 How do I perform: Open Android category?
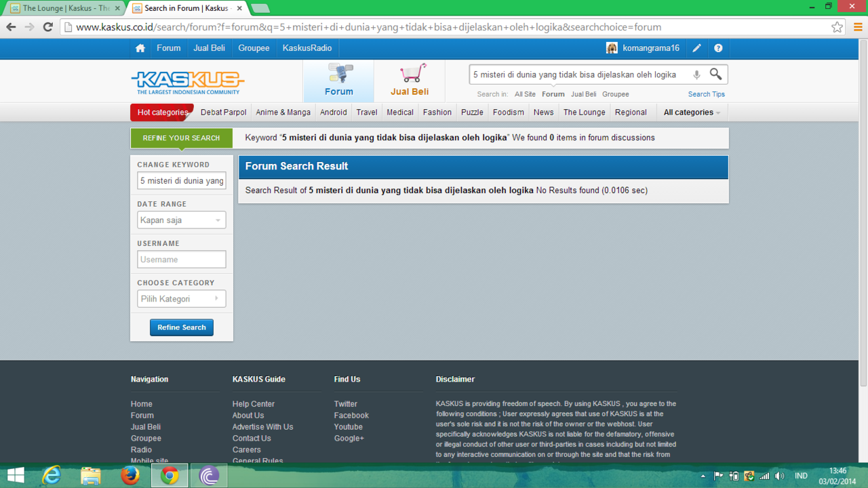pos(333,113)
